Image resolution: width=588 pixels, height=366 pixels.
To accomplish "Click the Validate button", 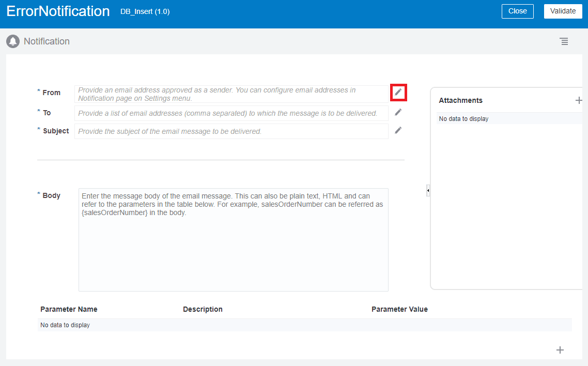I will 563,11.
